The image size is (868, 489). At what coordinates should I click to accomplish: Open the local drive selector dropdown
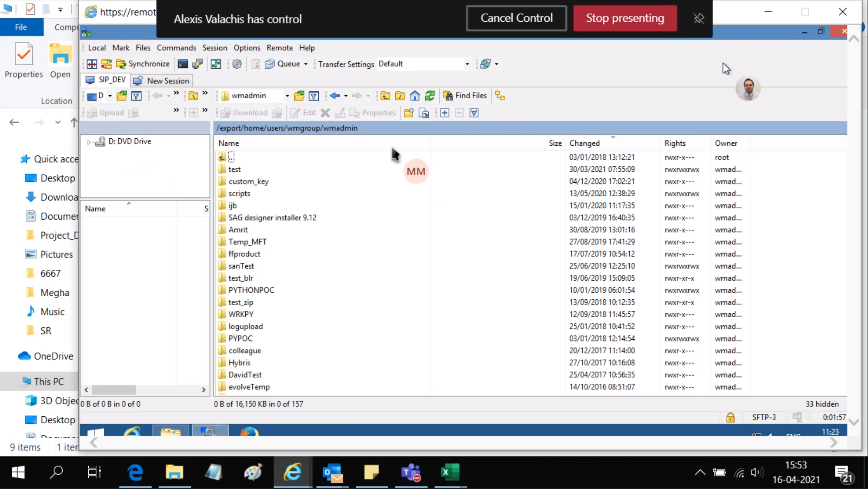pyautogui.click(x=110, y=96)
